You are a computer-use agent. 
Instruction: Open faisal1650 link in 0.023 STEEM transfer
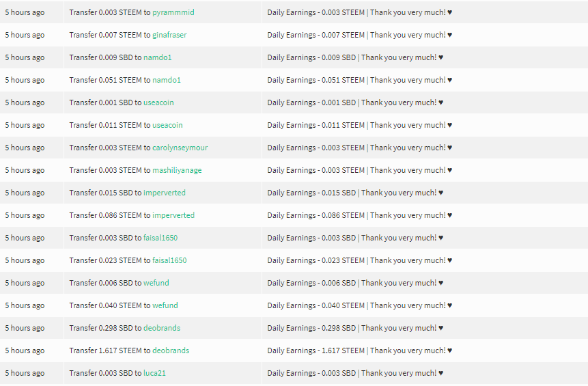(169, 260)
